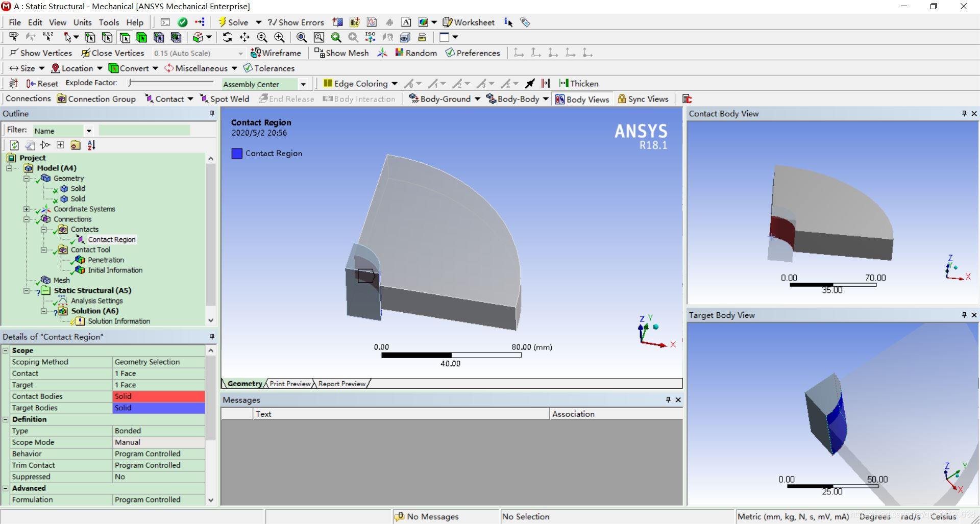
Task: Toggle Wireframe display mode
Action: (276, 53)
